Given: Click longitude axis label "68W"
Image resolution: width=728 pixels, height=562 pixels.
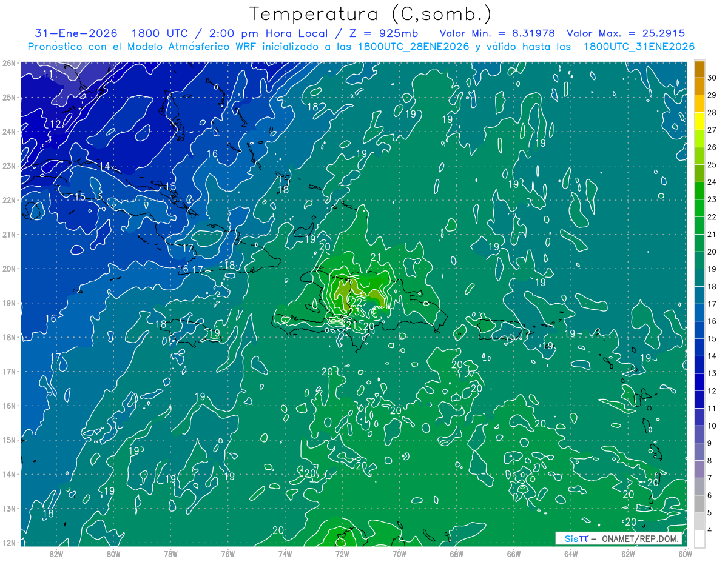Looking at the screenshot, I should (x=456, y=554).
